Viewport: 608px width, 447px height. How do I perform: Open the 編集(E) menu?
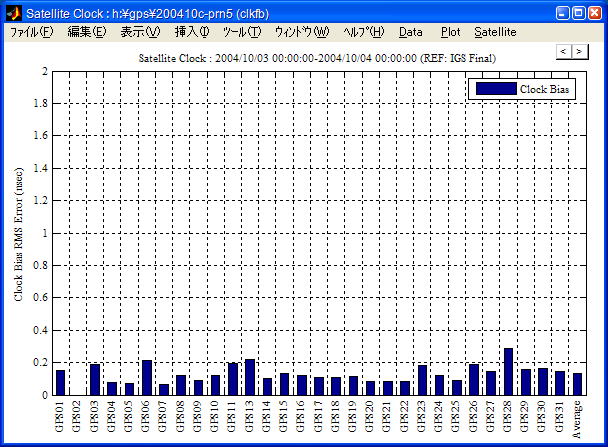coord(87,32)
